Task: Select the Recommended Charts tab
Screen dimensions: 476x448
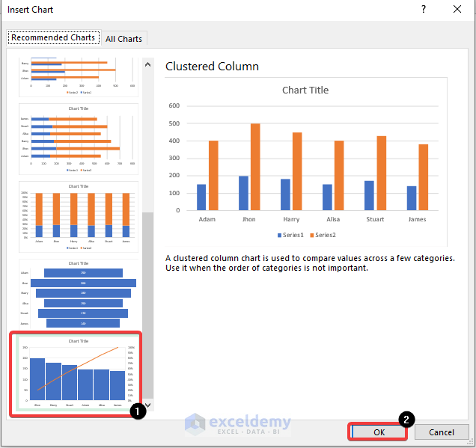Action: click(x=53, y=37)
